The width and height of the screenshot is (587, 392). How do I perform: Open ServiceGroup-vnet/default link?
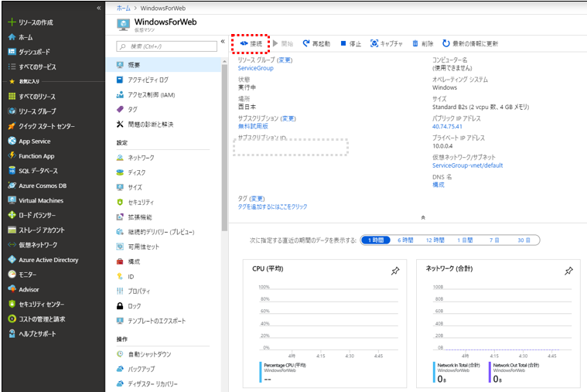coord(468,165)
